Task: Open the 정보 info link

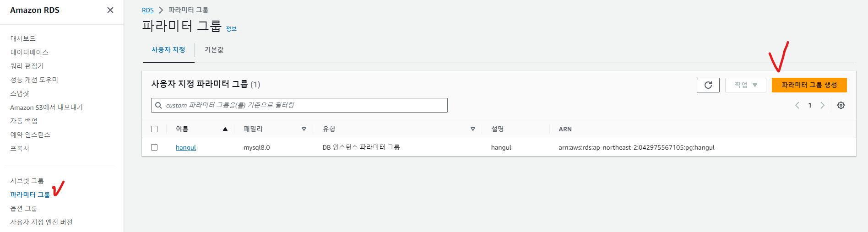Action: click(x=231, y=29)
